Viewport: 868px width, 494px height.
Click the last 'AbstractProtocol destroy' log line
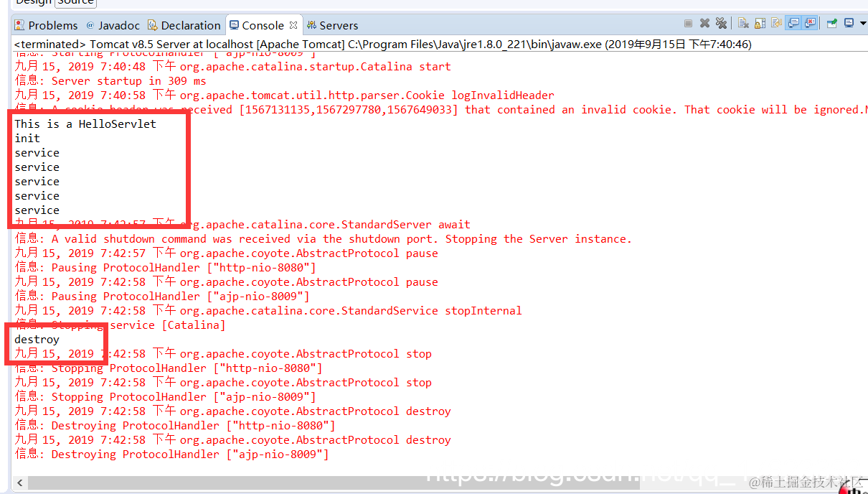[x=232, y=439]
